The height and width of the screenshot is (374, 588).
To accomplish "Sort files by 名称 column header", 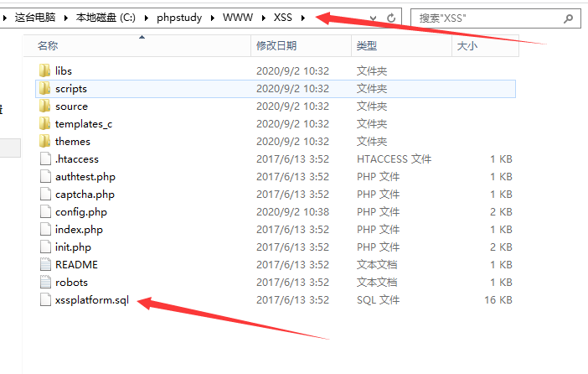I will [x=49, y=47].
